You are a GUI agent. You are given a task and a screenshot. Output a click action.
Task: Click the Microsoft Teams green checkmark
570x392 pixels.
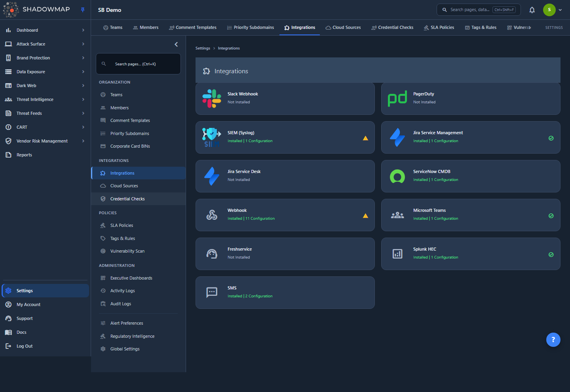[551, 216]
